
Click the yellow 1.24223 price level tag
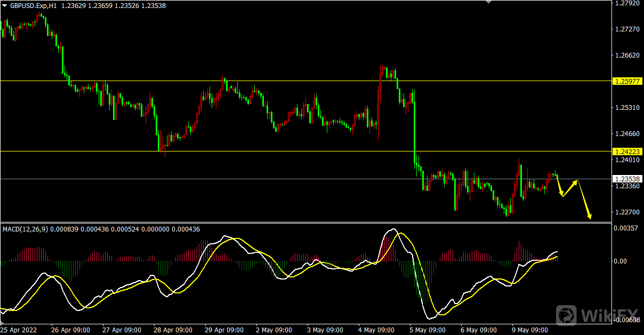627,151
